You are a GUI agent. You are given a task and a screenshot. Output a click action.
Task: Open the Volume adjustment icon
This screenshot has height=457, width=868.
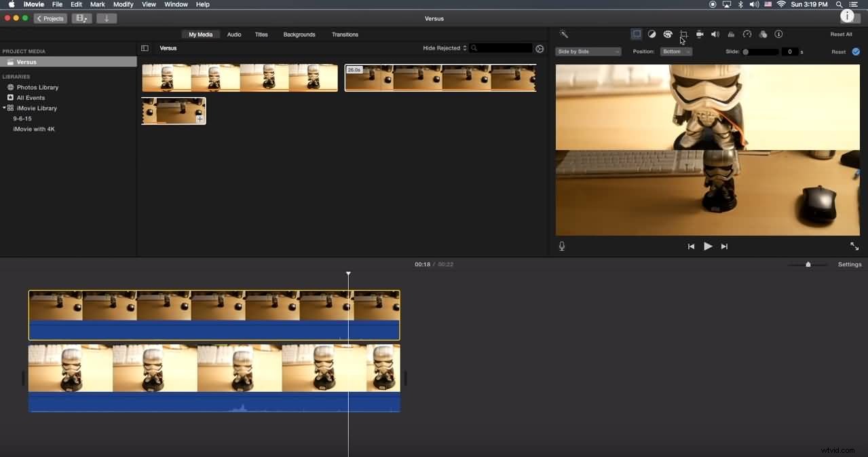point(715,34)
